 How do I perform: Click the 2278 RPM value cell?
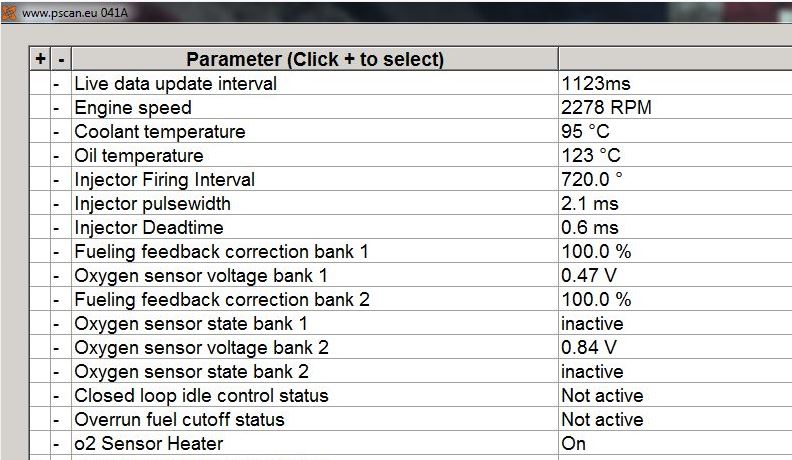click(x=606, y=107)
